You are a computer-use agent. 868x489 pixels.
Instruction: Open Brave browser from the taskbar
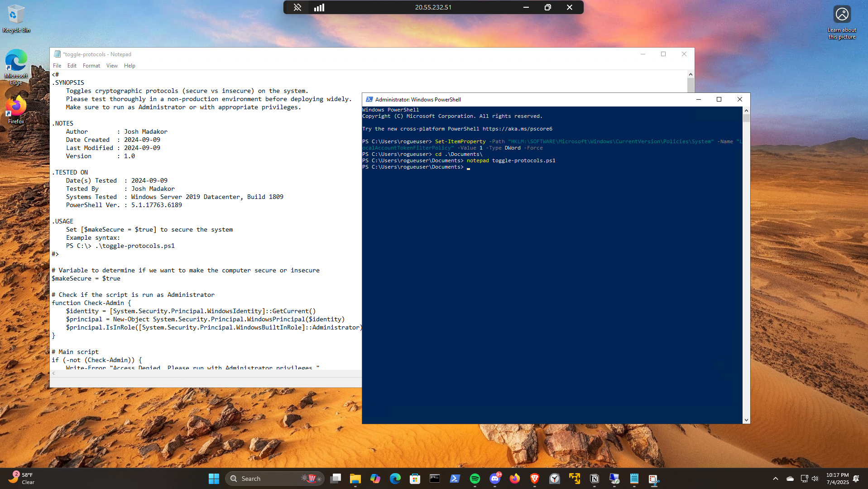click(534, 479)
